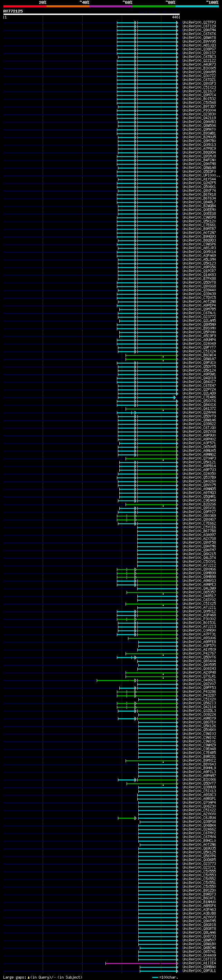Viewport: 222px width, 980px height.
Task: Select the UniRef100_C6TEH7 label
Action: (199, 386)
